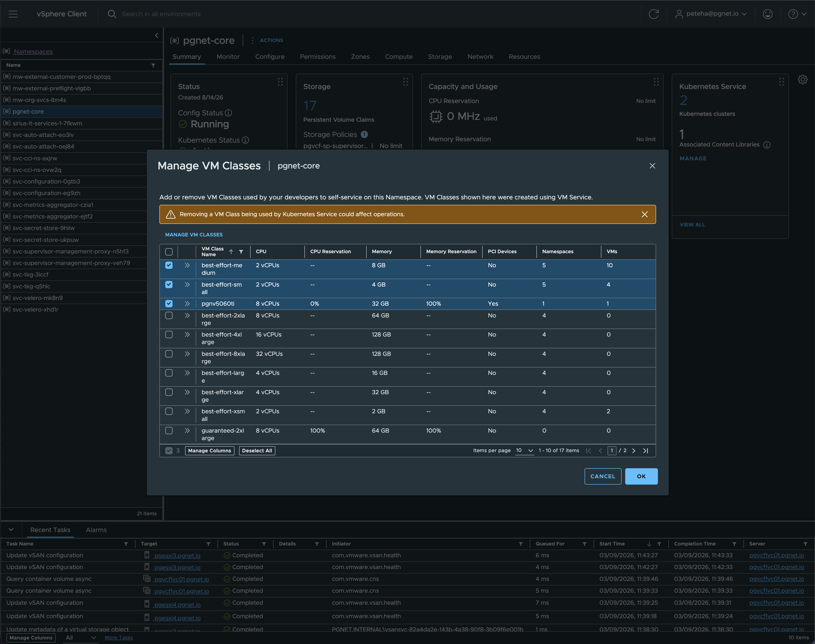Click Manage Columns in the VM classes table

point(210,451)
